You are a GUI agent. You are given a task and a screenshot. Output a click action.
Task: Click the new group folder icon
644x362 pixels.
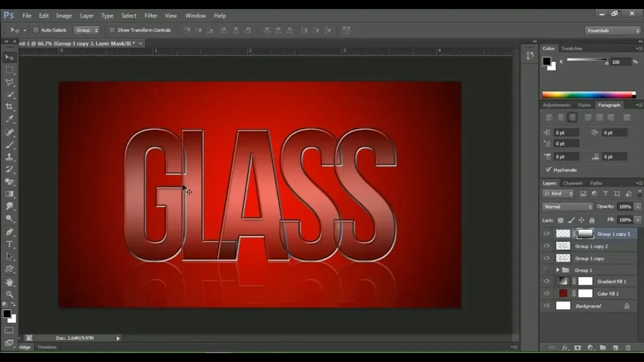(x=603, y=348)
